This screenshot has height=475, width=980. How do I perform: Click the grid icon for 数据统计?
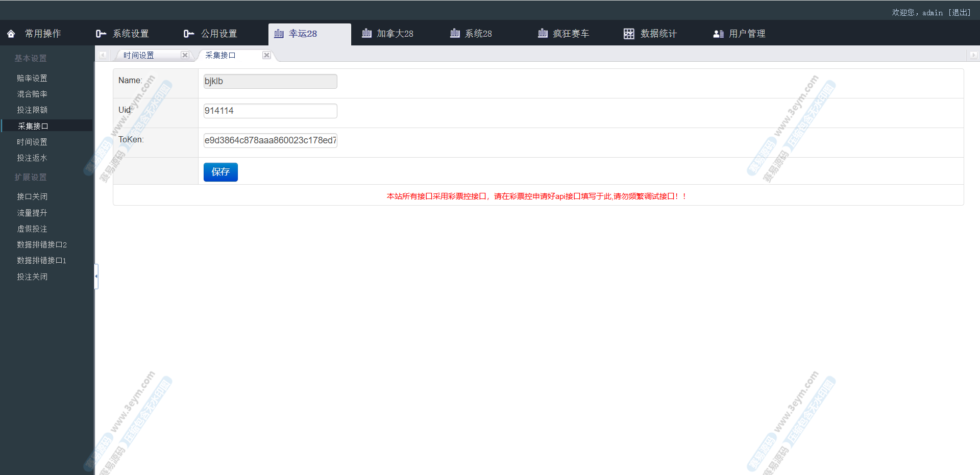[629, 34]
